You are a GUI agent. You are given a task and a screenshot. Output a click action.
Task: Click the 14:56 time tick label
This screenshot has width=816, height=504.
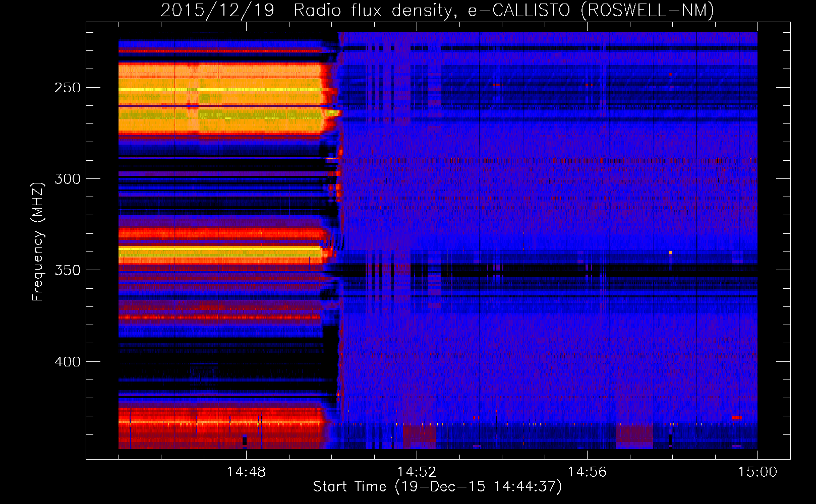(x=587, y=472)
